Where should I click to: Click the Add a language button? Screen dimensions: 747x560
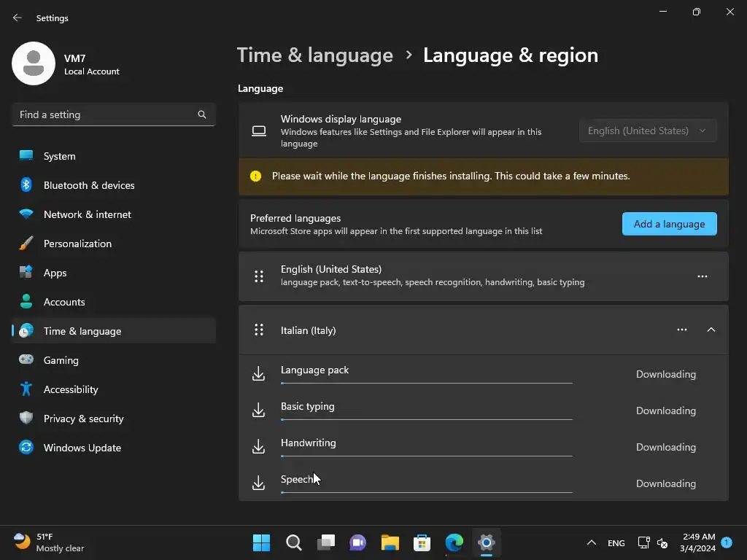click(670, 224)
